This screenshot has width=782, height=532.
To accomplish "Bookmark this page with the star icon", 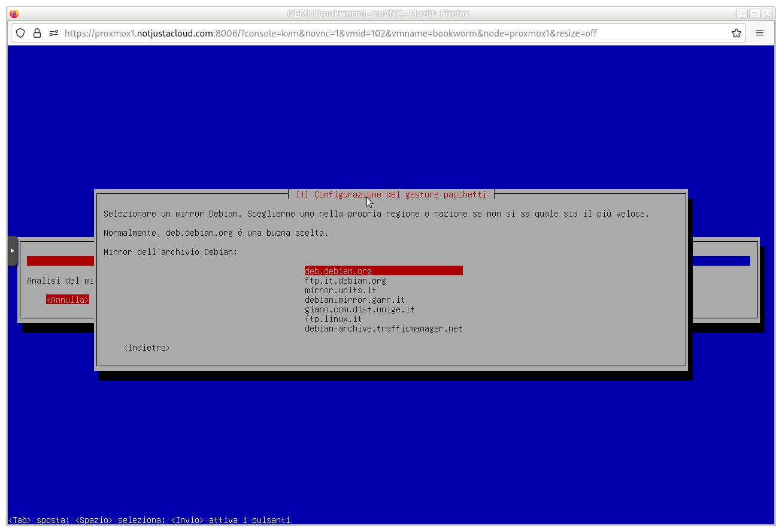I will pos(736,33).
